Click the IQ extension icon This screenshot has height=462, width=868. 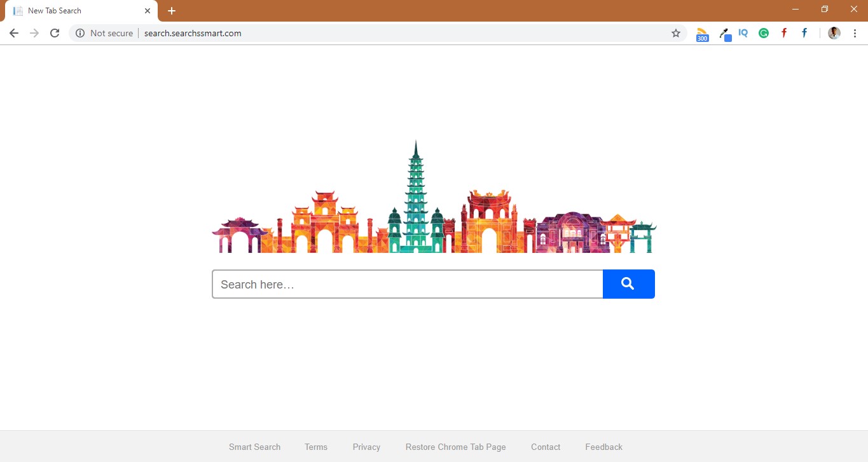(743, 33)
